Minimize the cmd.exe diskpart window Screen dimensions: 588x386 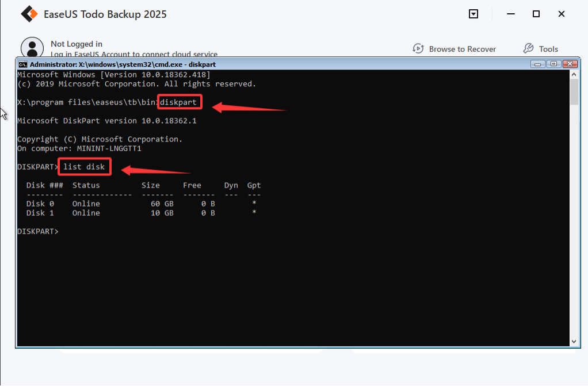(x=537, y=64)
